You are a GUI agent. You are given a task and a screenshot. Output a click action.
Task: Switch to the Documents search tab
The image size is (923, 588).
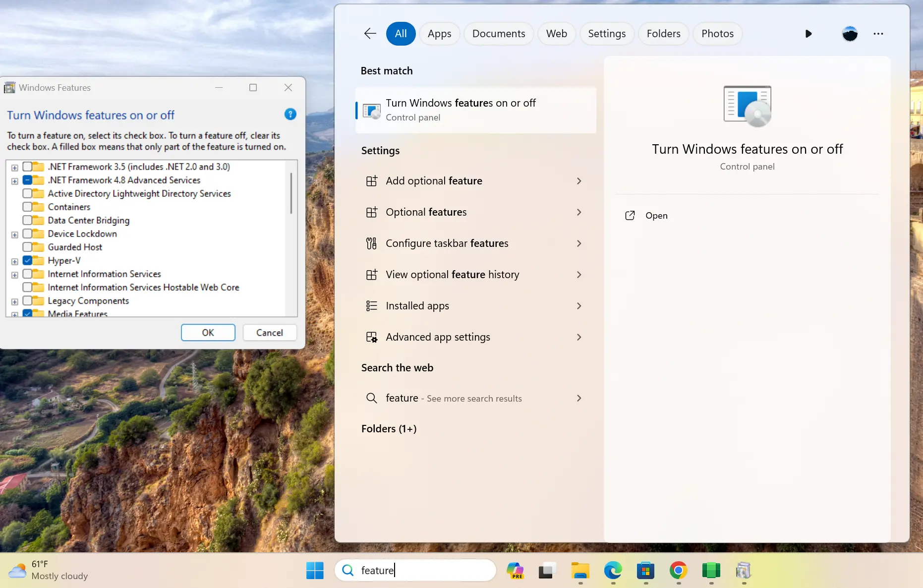499,33
